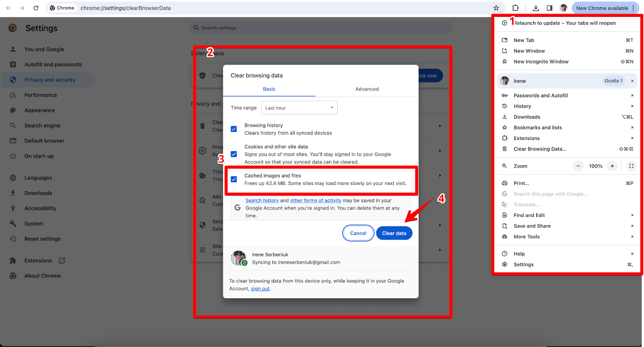Click the Search settings field
Screen dimensions: 644x347
[x=321, y=28]
